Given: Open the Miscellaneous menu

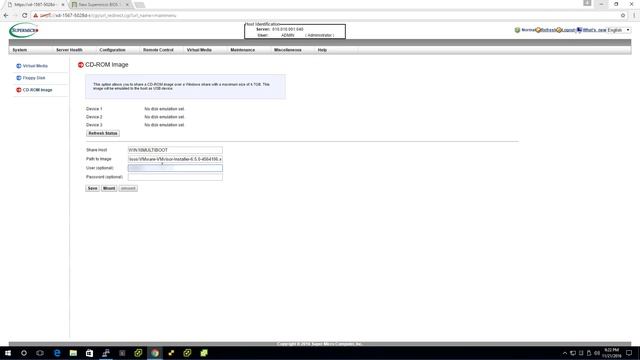Looking at the screenshot, I should click(288, 50).
